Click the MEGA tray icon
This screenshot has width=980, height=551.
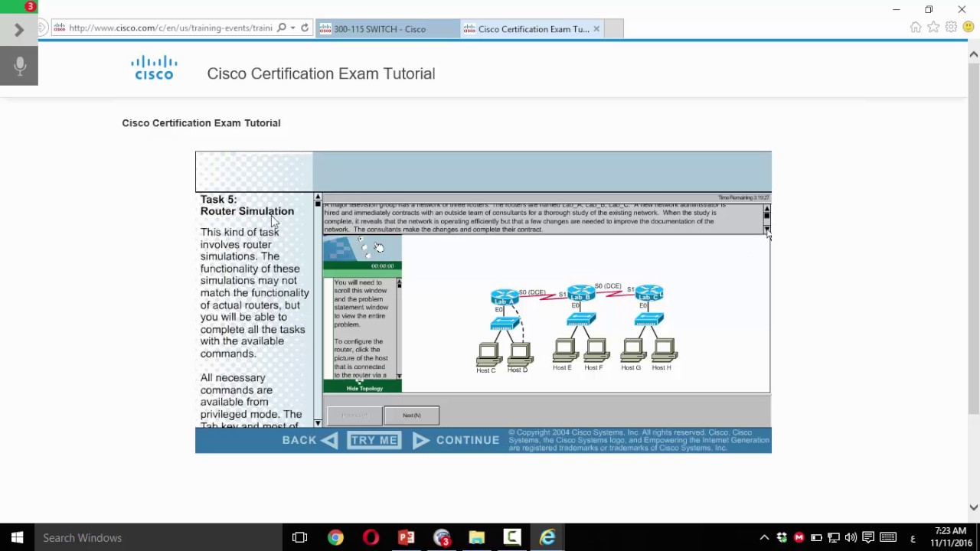[799, 537]
